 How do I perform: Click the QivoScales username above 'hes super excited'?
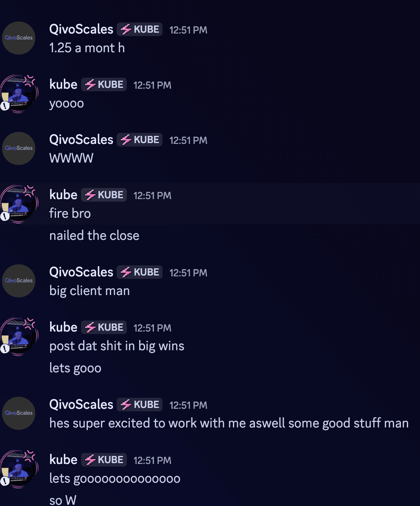[81, 405]
